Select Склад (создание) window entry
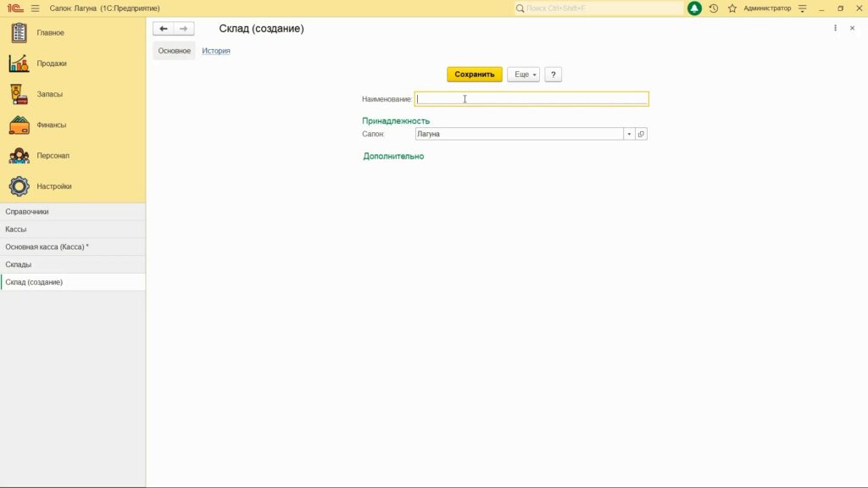 click(x=73, y=282)
